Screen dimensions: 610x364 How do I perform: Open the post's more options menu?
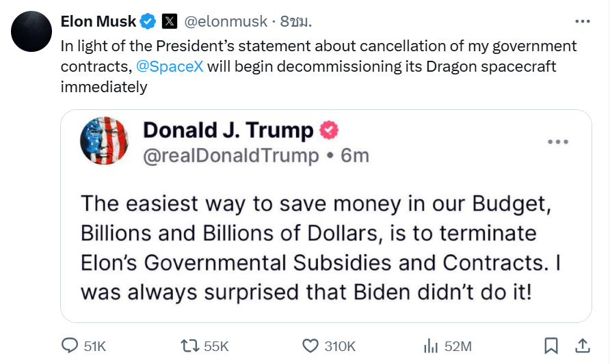[582, 21]
